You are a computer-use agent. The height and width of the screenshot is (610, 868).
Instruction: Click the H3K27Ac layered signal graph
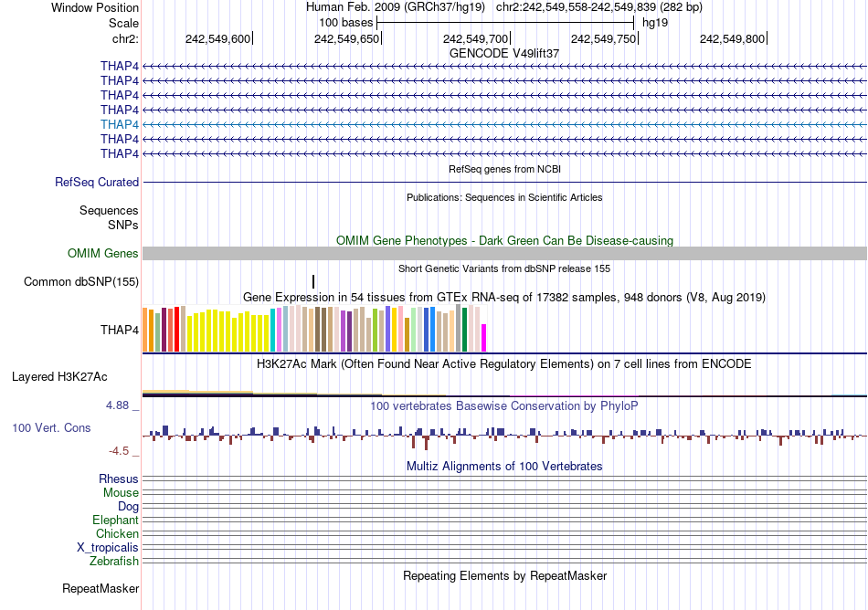point(504,394)
